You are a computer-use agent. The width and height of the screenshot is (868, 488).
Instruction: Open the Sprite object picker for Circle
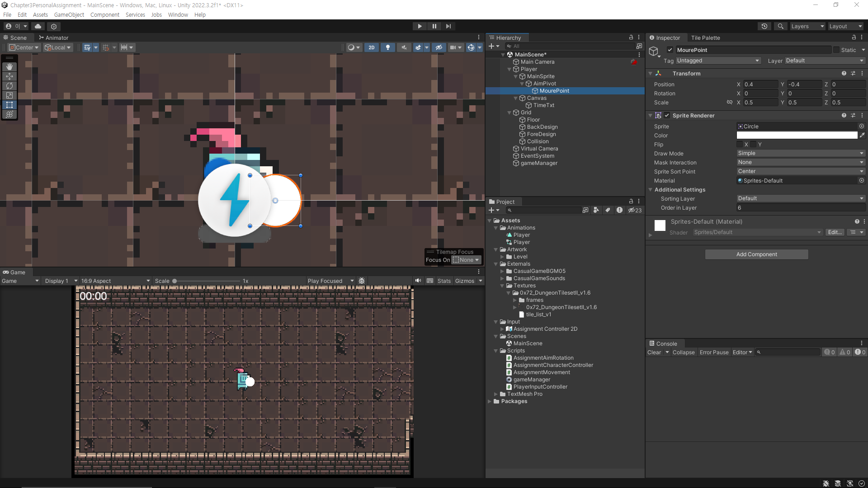862,126
